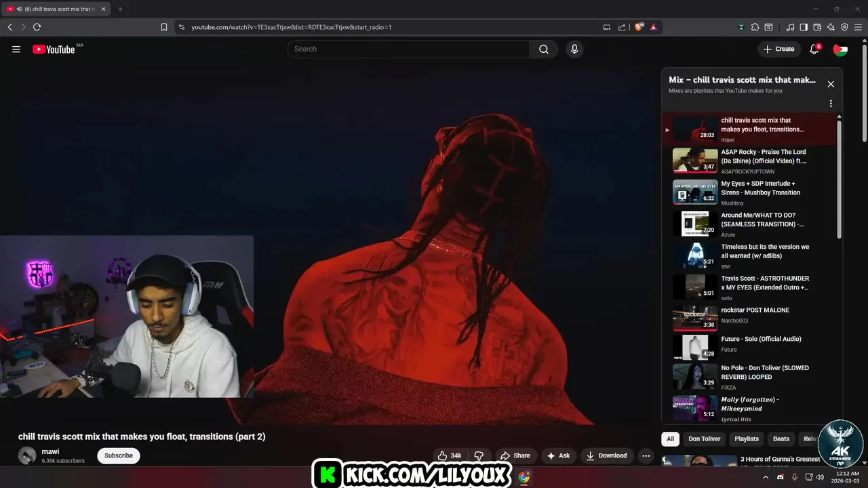The width and height of the screenshot is (868, 488).
Task: Click the Create button
Action: (778, 49)
